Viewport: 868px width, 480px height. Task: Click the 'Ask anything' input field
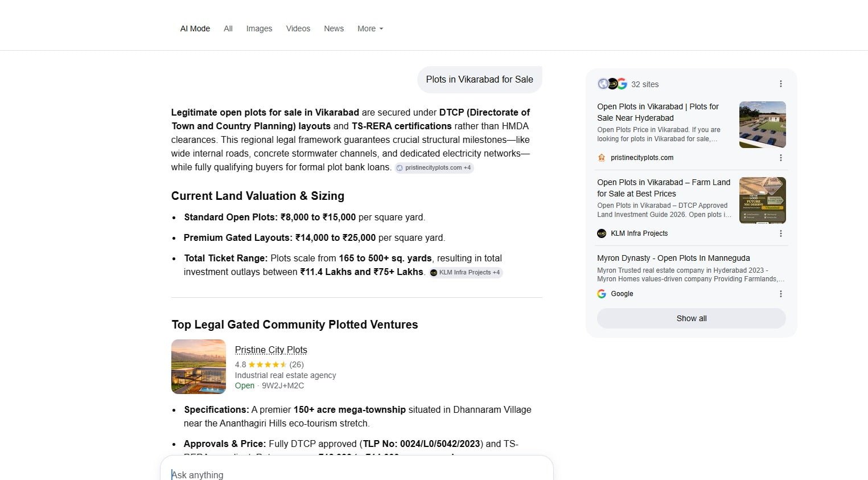click(x=356, y=474)
